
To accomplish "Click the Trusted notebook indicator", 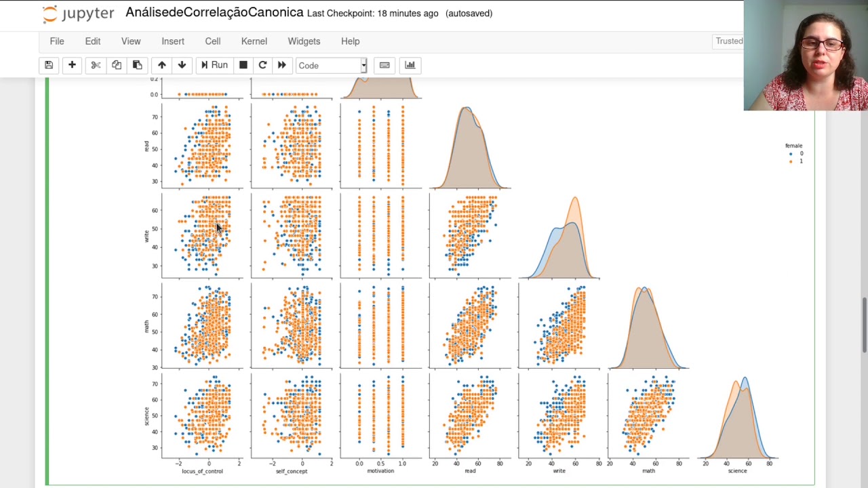I will [x=729, y=41].
